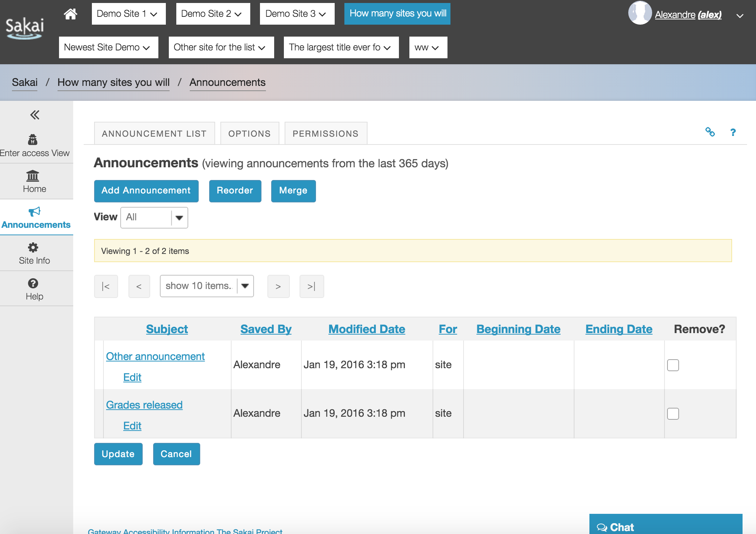Click Update button

coord(118,454)
